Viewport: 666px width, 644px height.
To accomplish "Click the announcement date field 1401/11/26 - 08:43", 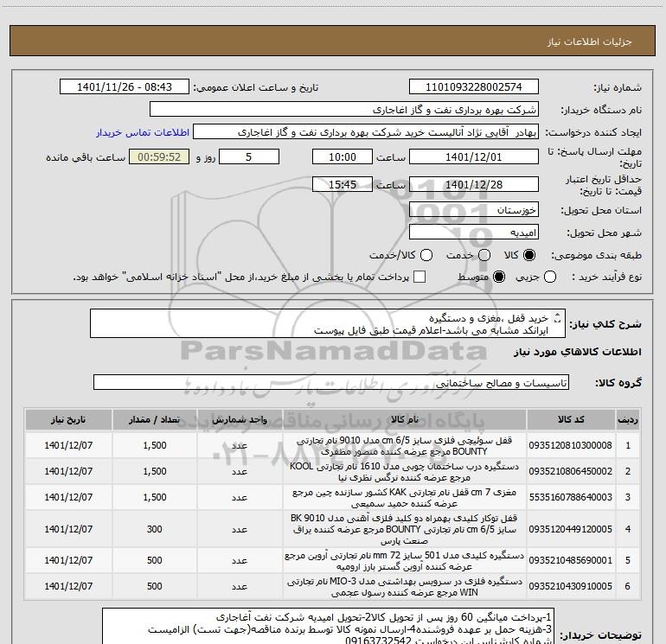I will 125,87.
